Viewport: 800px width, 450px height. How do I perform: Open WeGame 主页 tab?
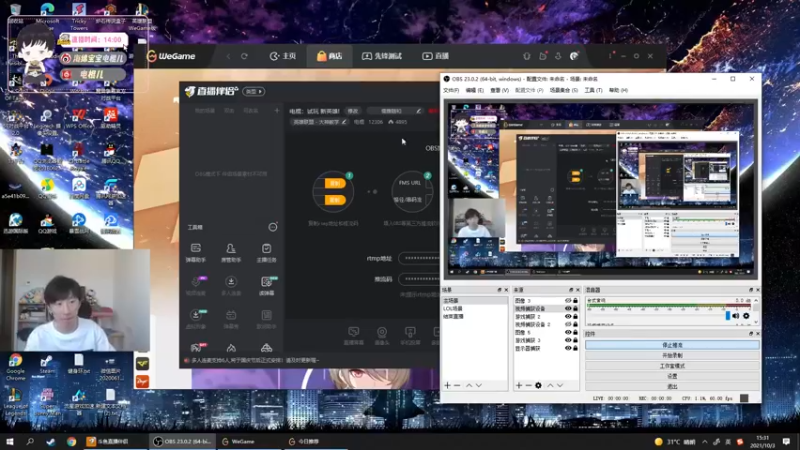click(283, 56)
